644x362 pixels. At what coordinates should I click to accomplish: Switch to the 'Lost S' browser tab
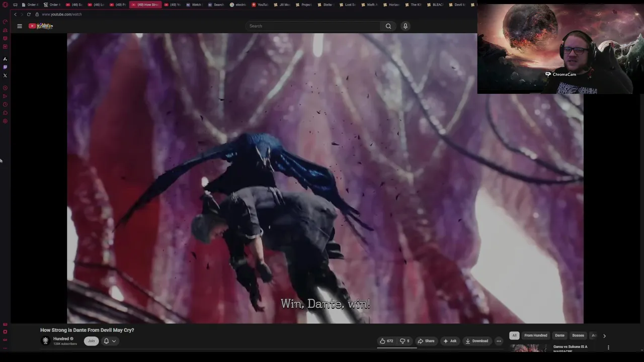(347, 5)
